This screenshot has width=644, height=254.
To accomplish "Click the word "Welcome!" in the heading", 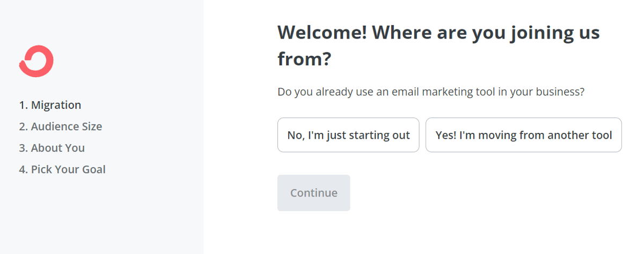I will pyautogui.click(x=322, y=33).
